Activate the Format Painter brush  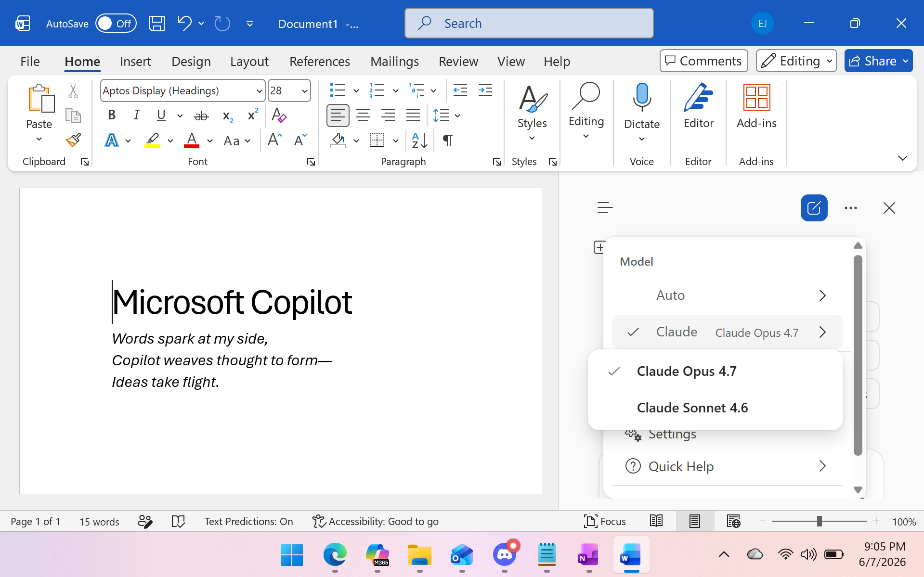click(73, 140)
